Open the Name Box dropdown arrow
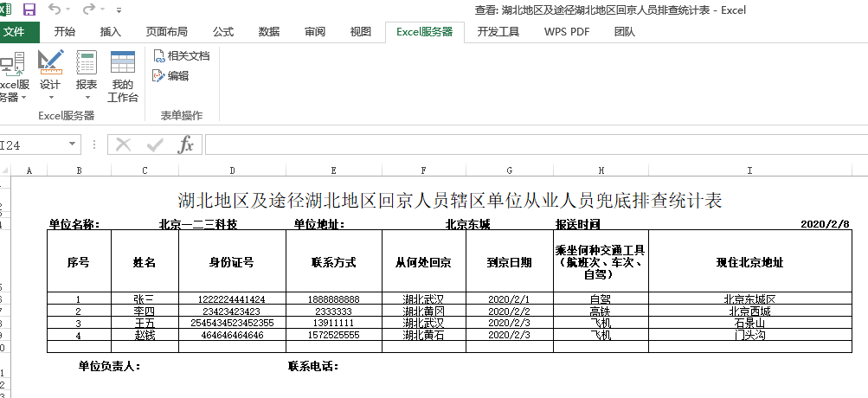The height and width of the screenshot is (398, 868). pos(73,145)
